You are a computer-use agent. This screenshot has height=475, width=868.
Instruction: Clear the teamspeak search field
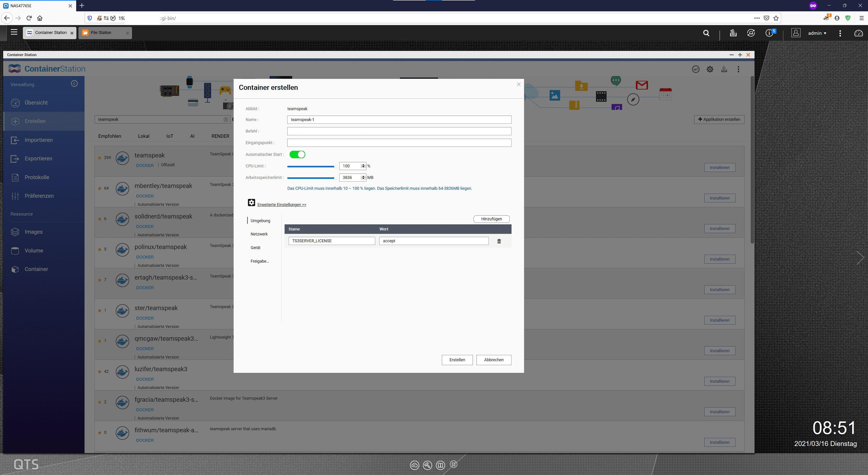coord(226,119)
